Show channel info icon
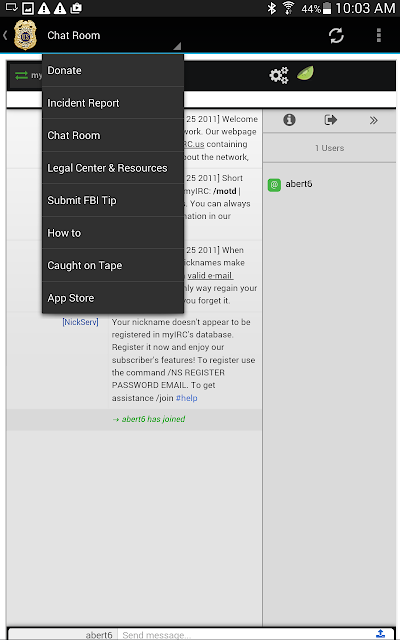Viewport: 400px width, 640px height. click(x=289, y=120)
